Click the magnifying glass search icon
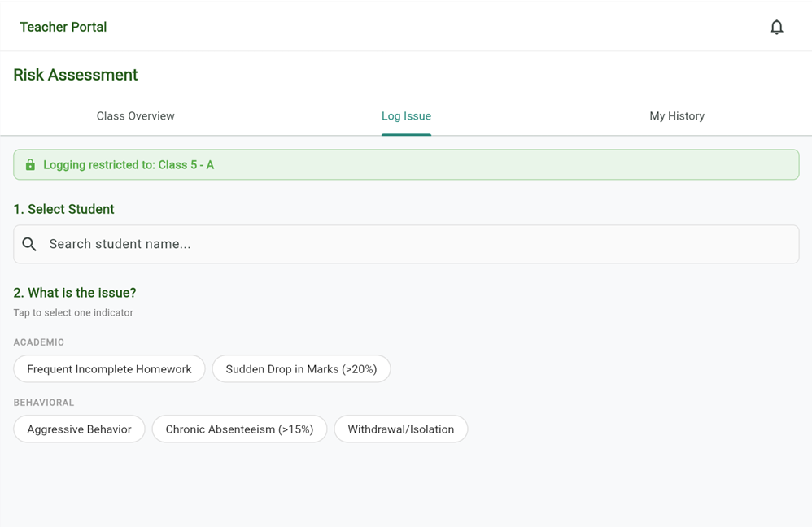This screenshot has height=527, width=812. pyautogui.click(x=29, y=244)
